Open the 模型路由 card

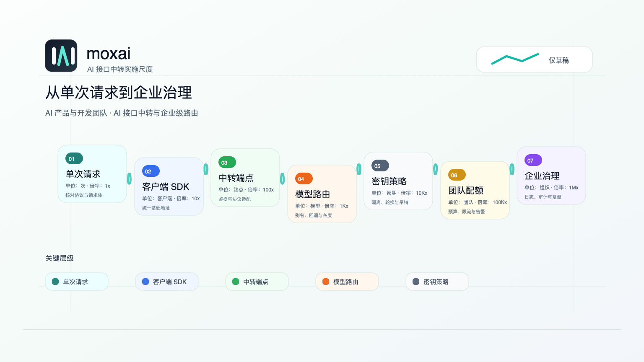(322, 194)
